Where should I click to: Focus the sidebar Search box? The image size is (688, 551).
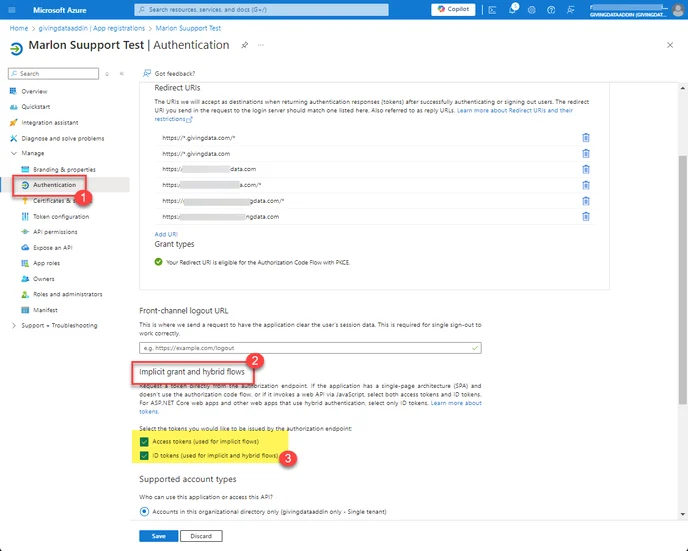tap(54, 74)
